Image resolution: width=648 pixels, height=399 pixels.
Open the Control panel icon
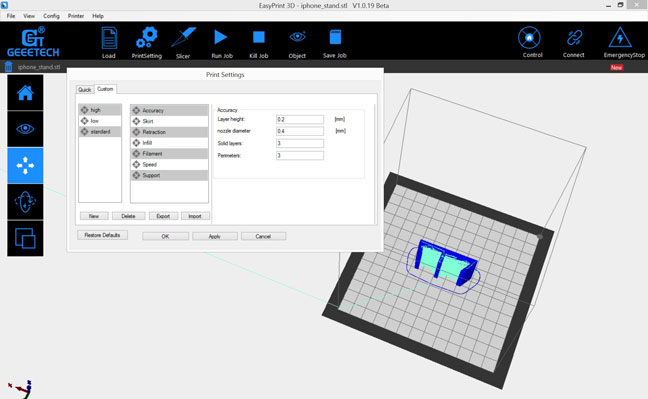tap(529, 38)
